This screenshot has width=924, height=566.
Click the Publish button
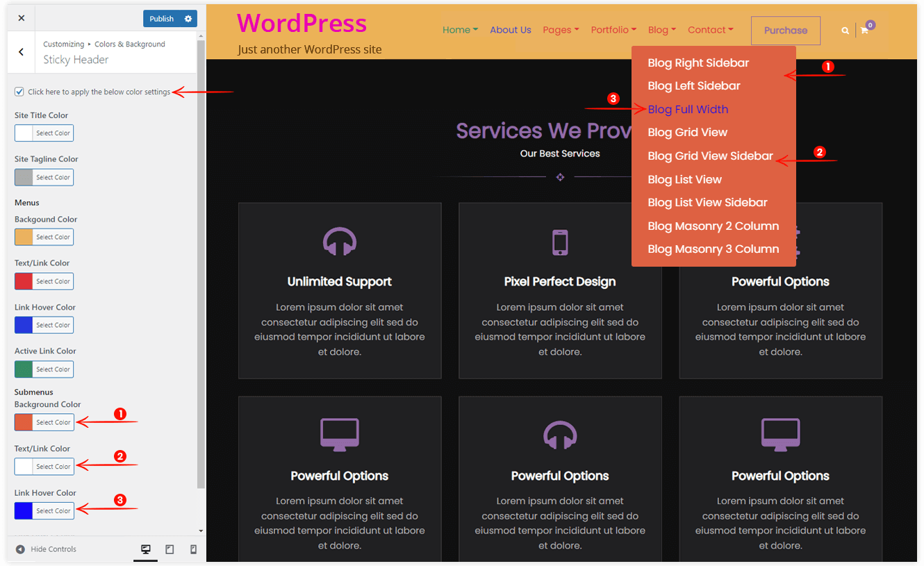click(161, 19)
